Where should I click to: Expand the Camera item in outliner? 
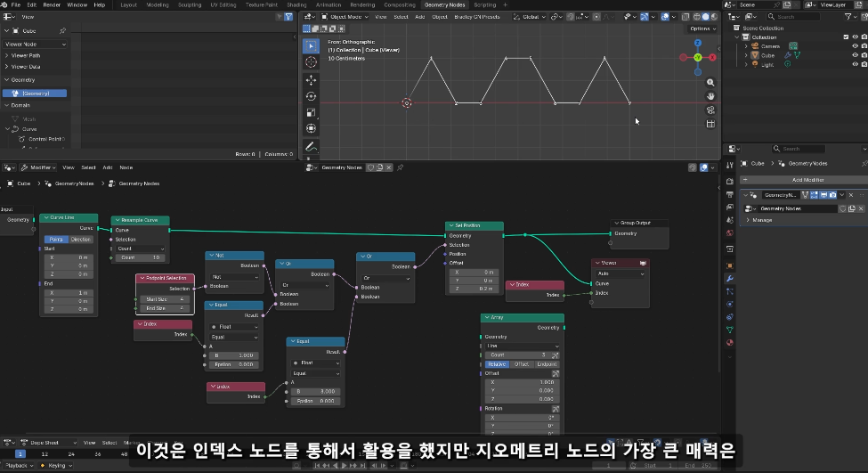[746, 46]
